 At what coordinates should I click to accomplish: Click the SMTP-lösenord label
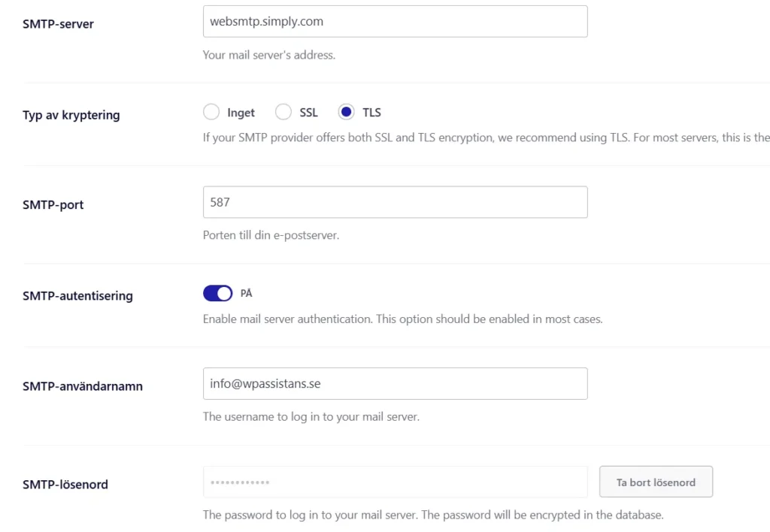[x=65, y=485]
